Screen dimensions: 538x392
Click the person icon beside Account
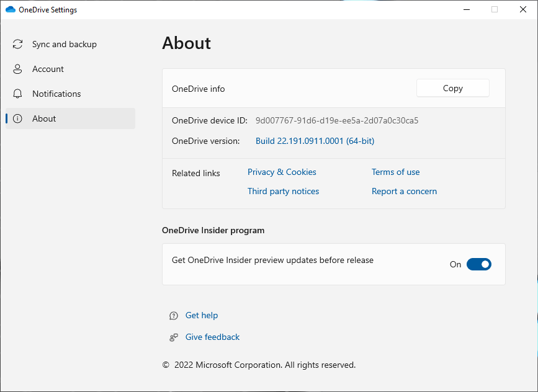18,69
